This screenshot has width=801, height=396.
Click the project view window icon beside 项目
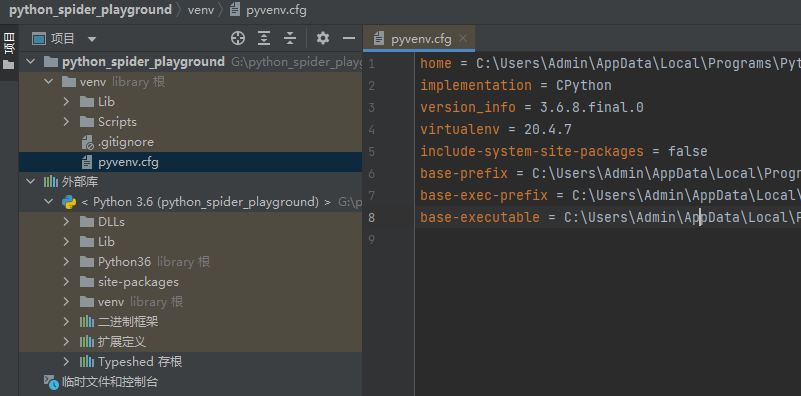[x=39, y=38]
